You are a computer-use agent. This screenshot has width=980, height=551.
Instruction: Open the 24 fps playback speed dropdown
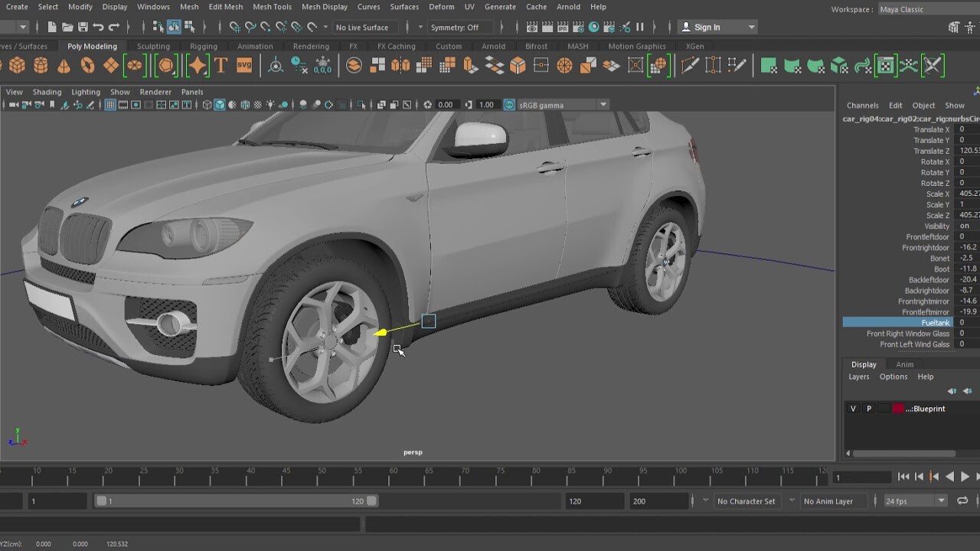(x=915, y=500)
